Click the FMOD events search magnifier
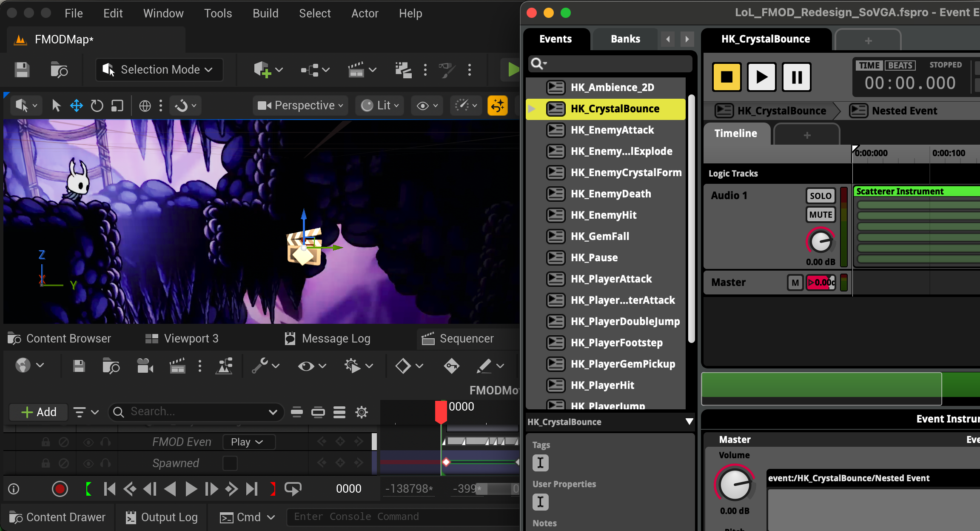 (538, 64)
